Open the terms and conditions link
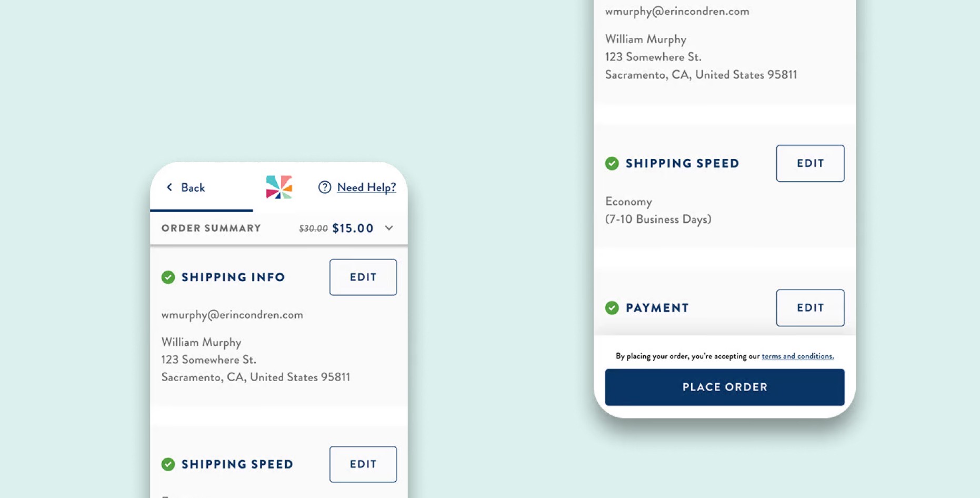980x498 pixels. coord(798,356)
